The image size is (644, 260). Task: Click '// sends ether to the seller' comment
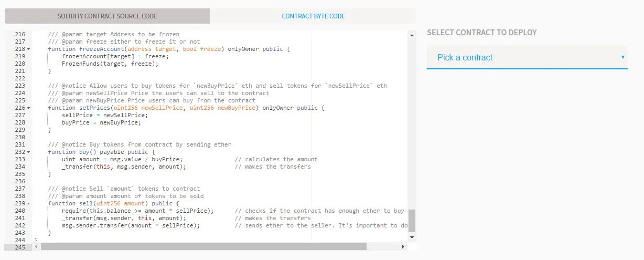(x=321, y=225)
